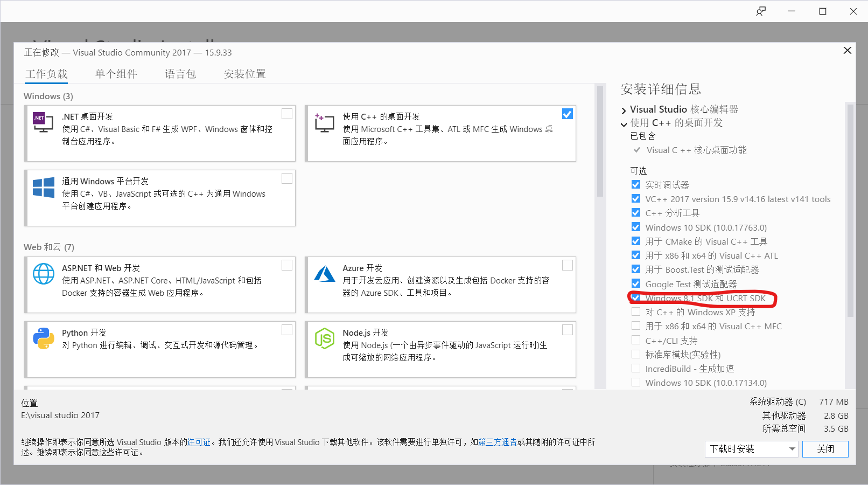Image resolution: width=868 pixels, height=485 pixels.
Task: Toggle Windows 8.1 SDK 和 UCRT SDK checkbox
Action: (x=636, y=297)
